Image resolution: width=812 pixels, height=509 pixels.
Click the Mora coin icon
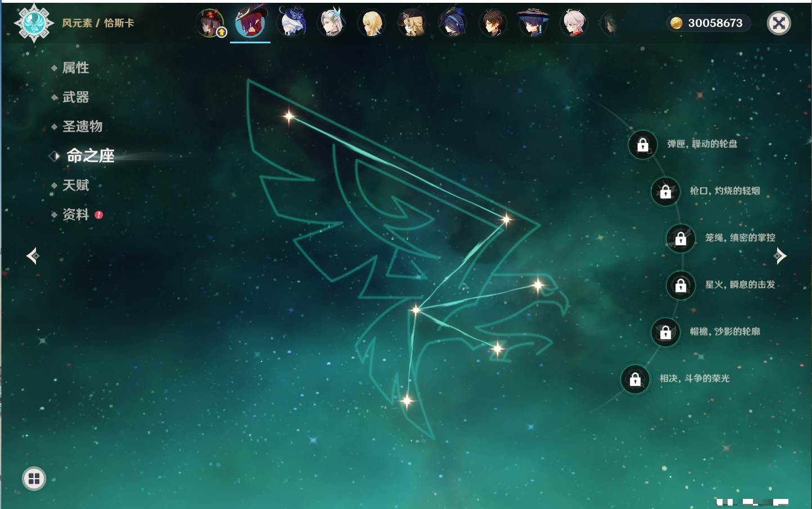coord(676,23)
